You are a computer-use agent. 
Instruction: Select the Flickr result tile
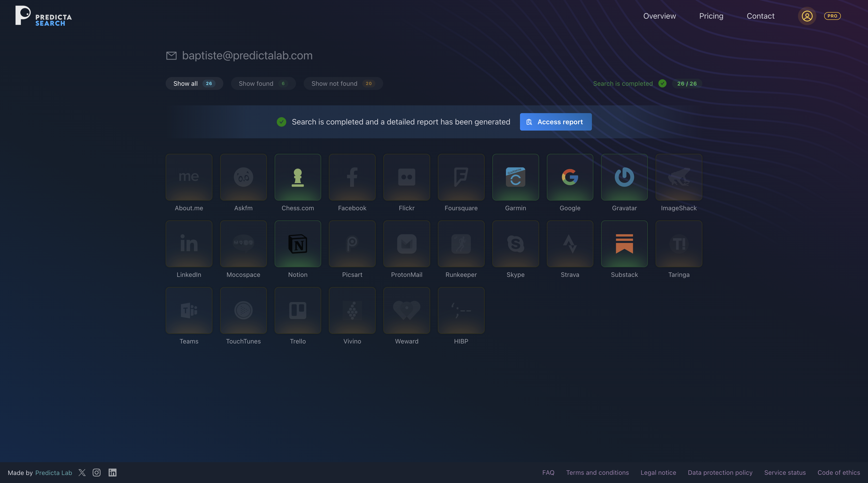coord(407,177)
